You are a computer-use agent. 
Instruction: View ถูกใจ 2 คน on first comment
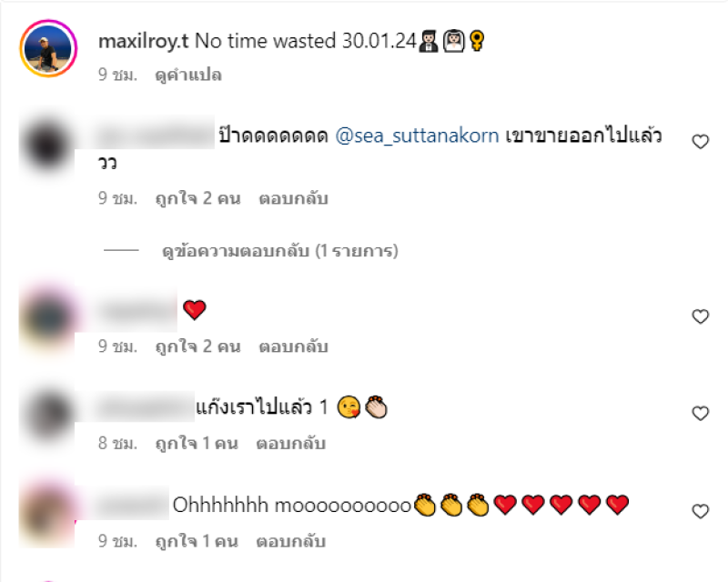tap(198, 198)
